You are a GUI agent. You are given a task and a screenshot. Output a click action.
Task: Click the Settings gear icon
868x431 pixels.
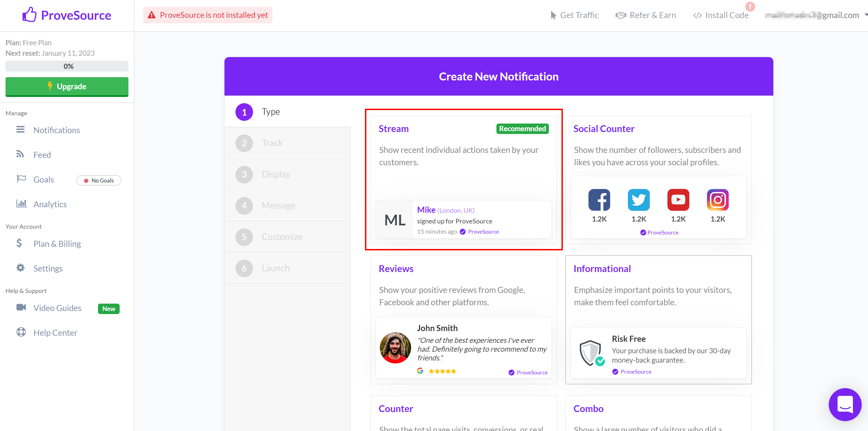point(21,268)
